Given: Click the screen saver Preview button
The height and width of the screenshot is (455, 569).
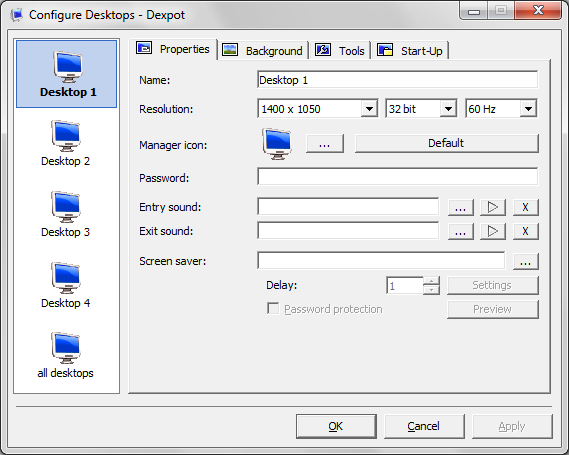Looking at the screenshot, I should coord(492,309).
